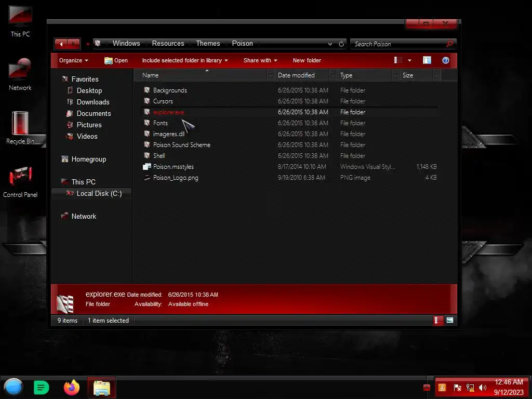Screen dimensions: 532x399
Task: Click the Start orb button
Action: (x=13, y=387)
